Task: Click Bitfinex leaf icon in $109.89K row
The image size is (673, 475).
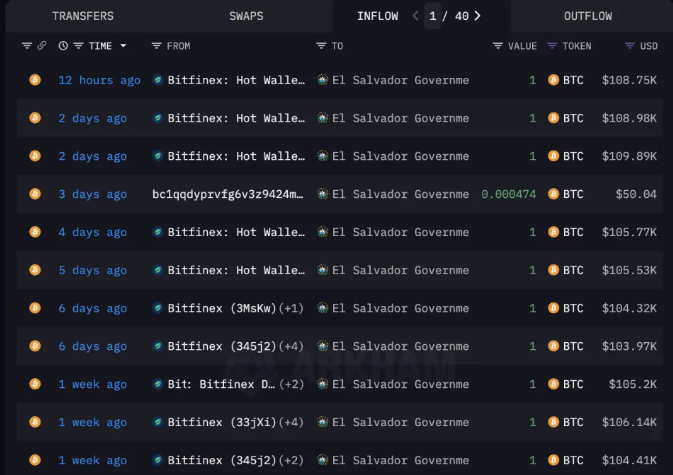Action: pyautogui.click(x=158, y=156)
